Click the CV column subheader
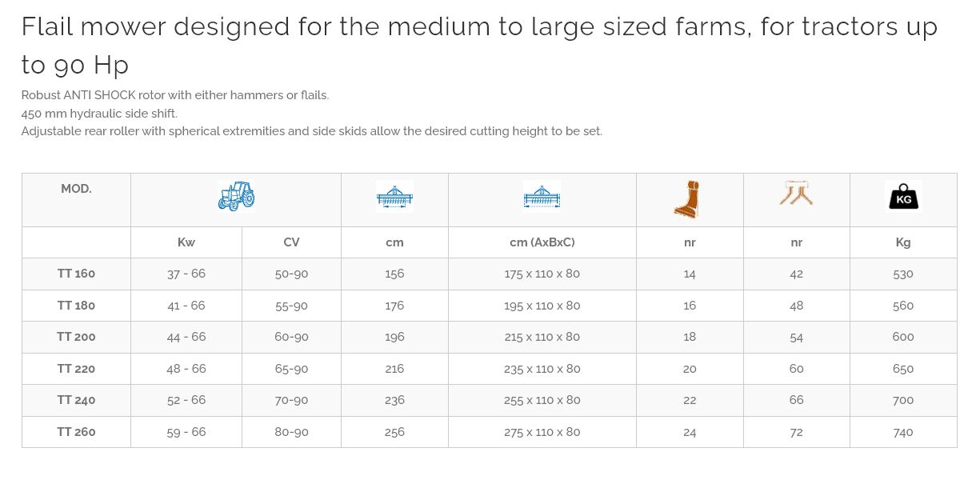 tap(291, 242)
